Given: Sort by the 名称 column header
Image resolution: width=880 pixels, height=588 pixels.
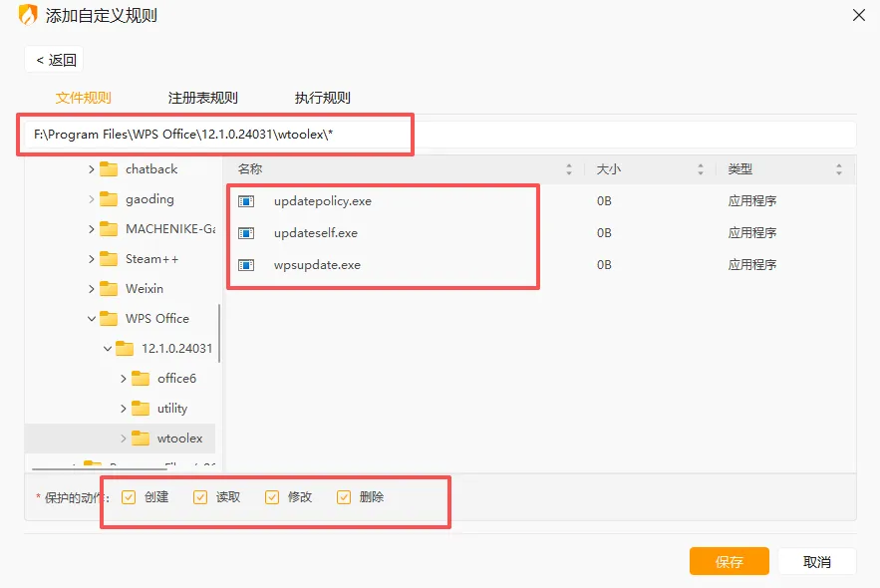Looking at the screenshot, I should [404, 168].
